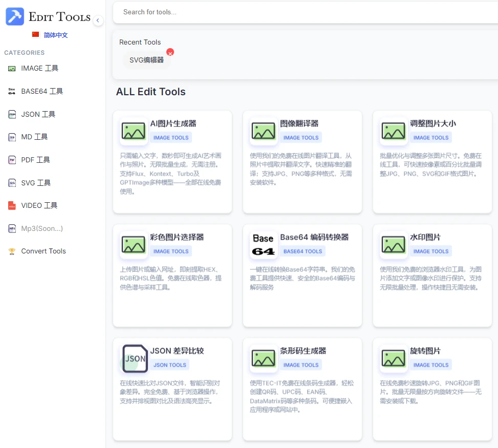Click the JSON 差异比较 card icon
This screenshot has width=498, height=448.
135,358
